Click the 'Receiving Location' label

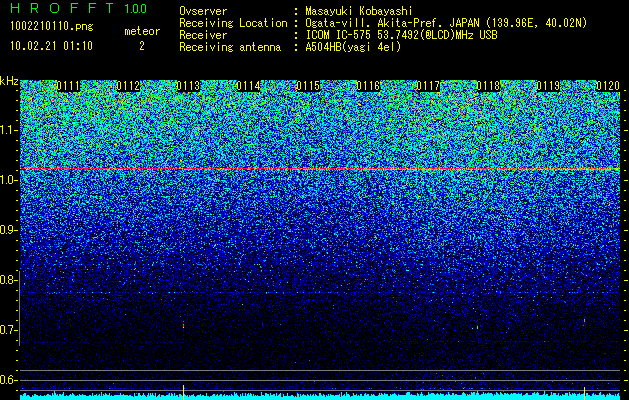tap(233, 23)
